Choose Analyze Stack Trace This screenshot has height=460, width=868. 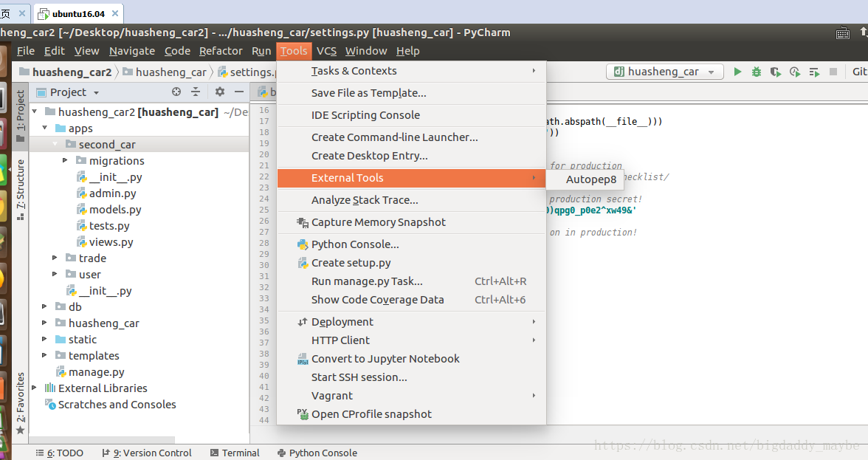coord(411,200)
